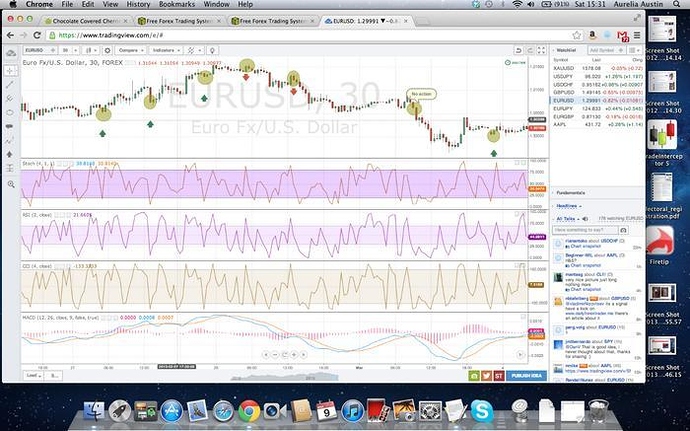Click the TradingView cloud logo icon
690x431 pixels.
click(11, 53)
